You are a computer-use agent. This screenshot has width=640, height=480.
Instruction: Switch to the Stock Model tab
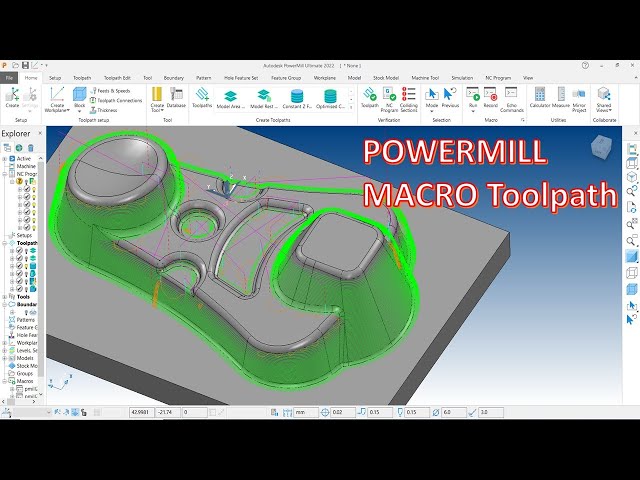(x=386, y=78)
